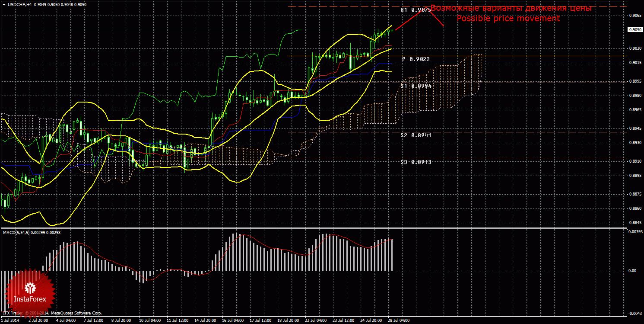644x324 pixels.
Task: Click the P 0.9022 pivot label
Action: pyautogui.click(x=416, y=59)
